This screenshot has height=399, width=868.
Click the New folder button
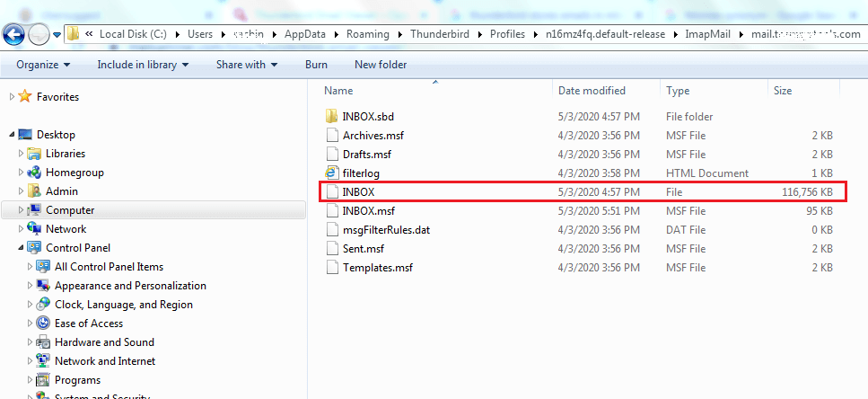381,65
